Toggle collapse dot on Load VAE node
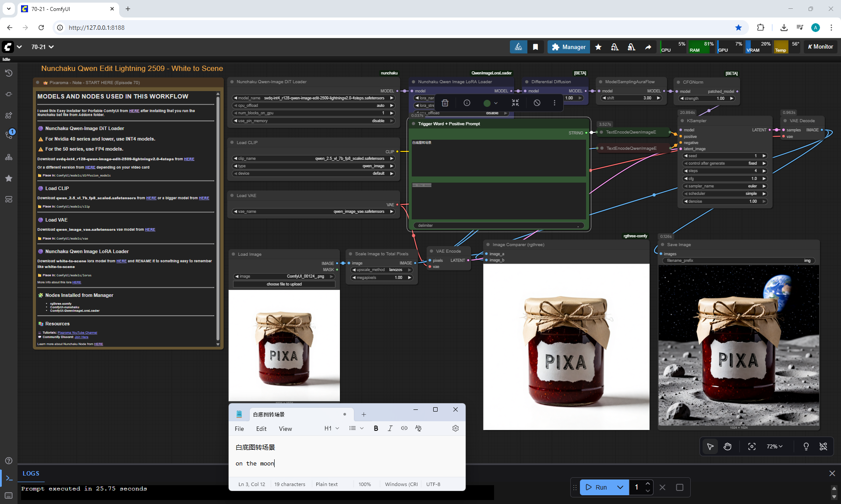The image size is (841, 504). pos(232,195)
